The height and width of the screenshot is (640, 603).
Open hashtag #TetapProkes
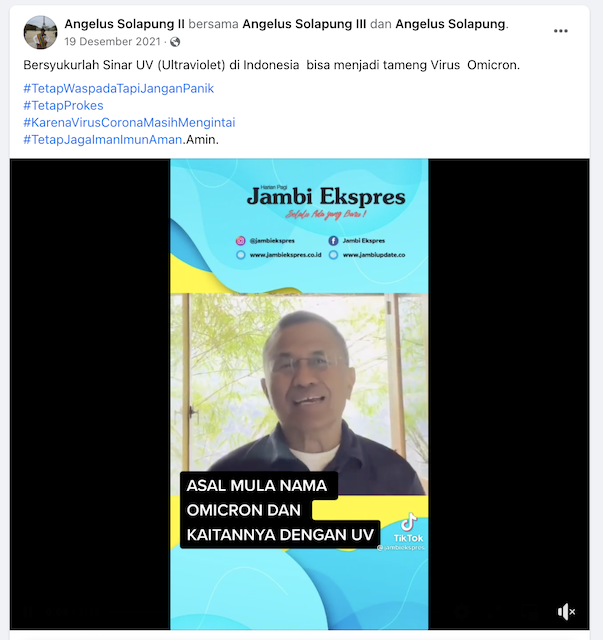(x=63, y=106)
